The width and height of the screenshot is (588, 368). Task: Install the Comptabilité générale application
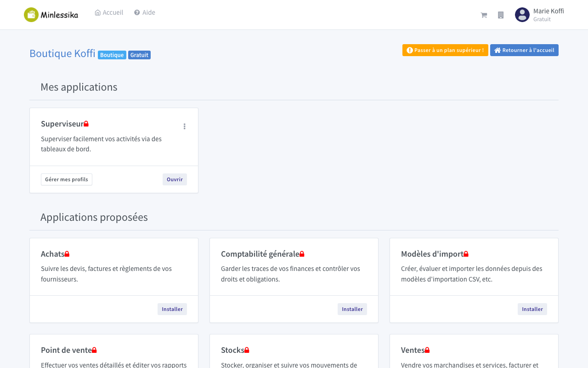pos(352,309)
